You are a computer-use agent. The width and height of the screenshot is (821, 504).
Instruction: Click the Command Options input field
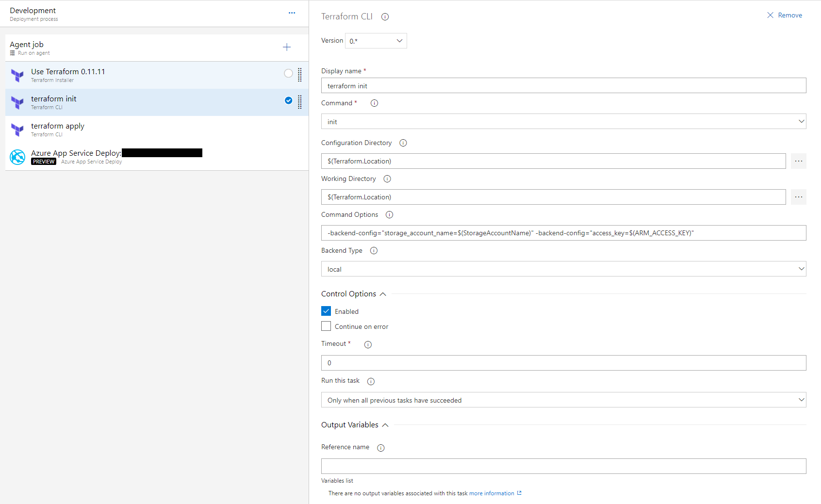(x=564, y=233)
